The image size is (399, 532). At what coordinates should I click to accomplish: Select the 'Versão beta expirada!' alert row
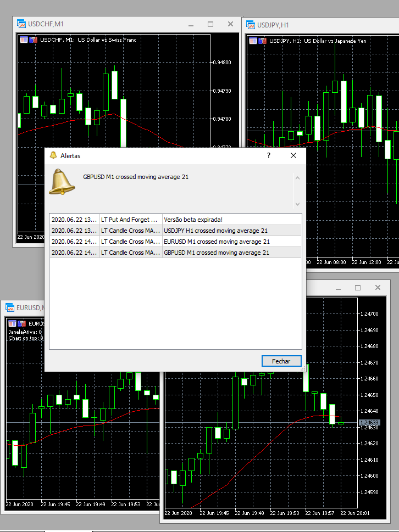(175, 220)
